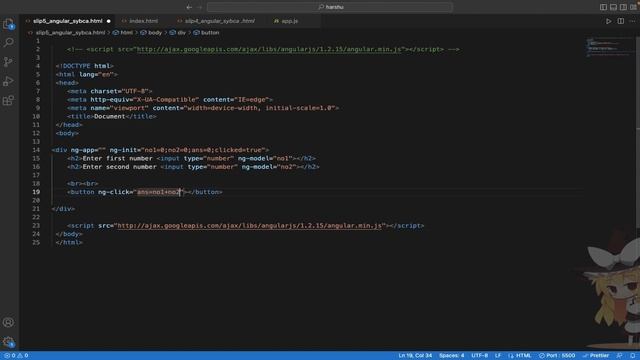Image resolution: width=640 pixels, height=360 pixels.
Task: Change the LF end of line sequence
Action: pos(498,356)
